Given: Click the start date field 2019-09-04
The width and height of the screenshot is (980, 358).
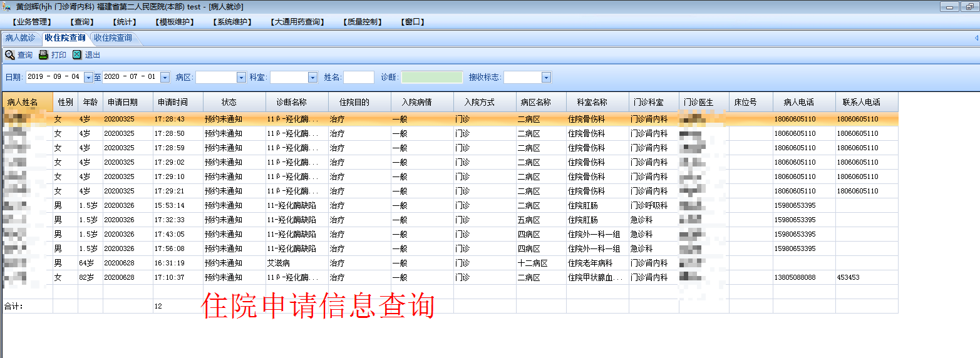Looking at the screenshot, I should click(x=54, y=77).
